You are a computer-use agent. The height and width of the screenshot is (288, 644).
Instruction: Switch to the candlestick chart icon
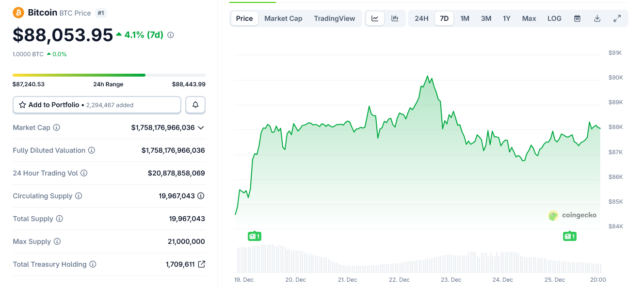pos(394,18)
